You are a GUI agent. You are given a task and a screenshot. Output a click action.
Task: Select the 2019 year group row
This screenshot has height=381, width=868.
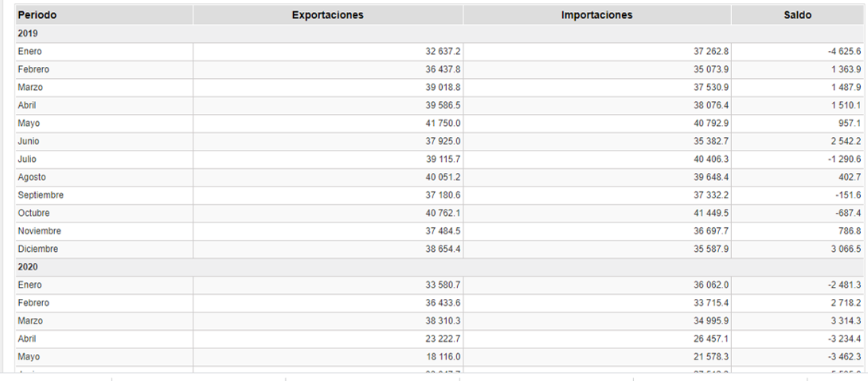click(28, 33)
